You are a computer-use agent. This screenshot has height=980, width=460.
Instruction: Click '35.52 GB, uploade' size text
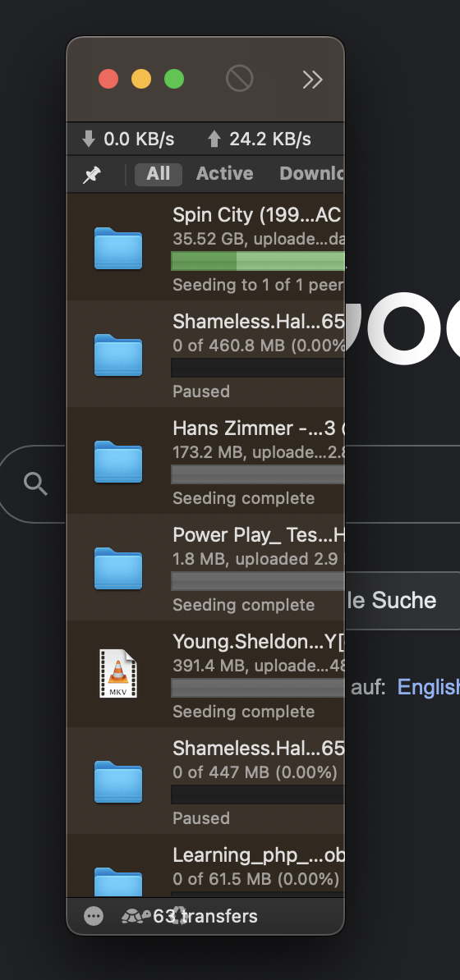tap(258, 239)
